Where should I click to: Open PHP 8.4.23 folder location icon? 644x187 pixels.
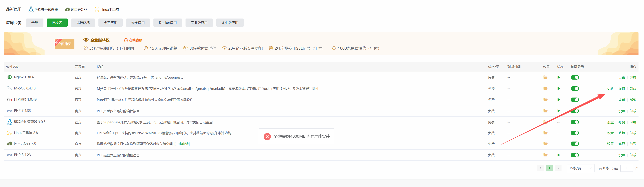545,155
